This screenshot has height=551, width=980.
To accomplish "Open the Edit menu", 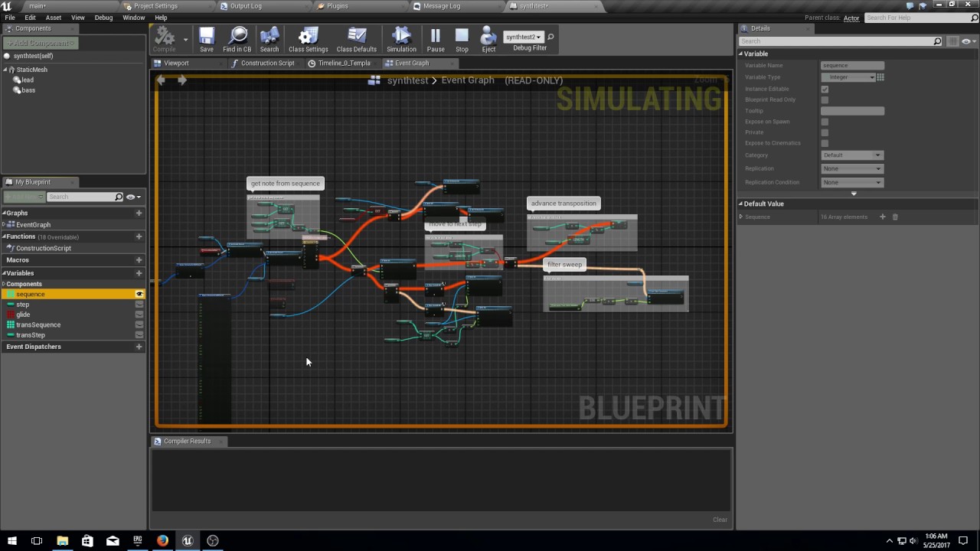I will [31, 18].
